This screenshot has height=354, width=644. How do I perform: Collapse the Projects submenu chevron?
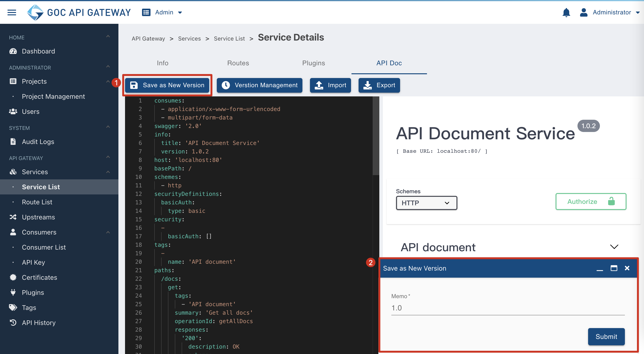tap(108, 82)
